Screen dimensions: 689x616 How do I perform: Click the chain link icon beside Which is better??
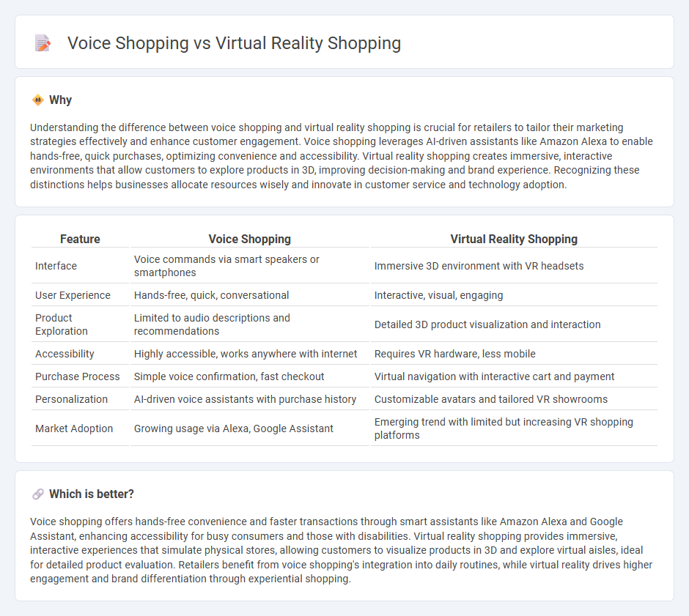(x=38, y=494)
